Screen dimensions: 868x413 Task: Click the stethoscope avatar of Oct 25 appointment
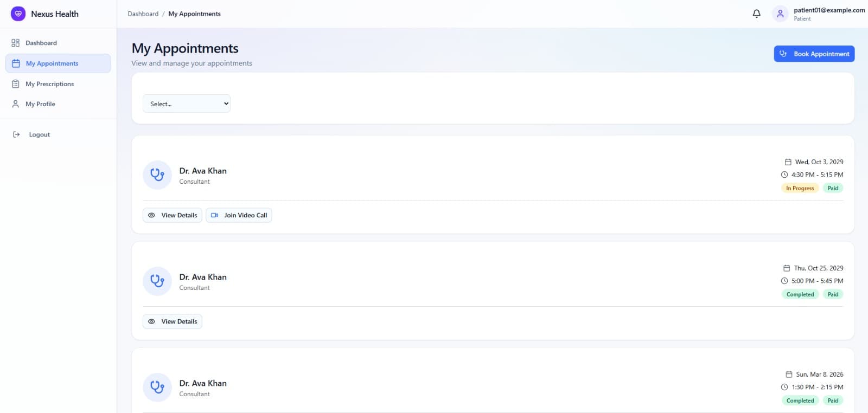tap(157, 281)
